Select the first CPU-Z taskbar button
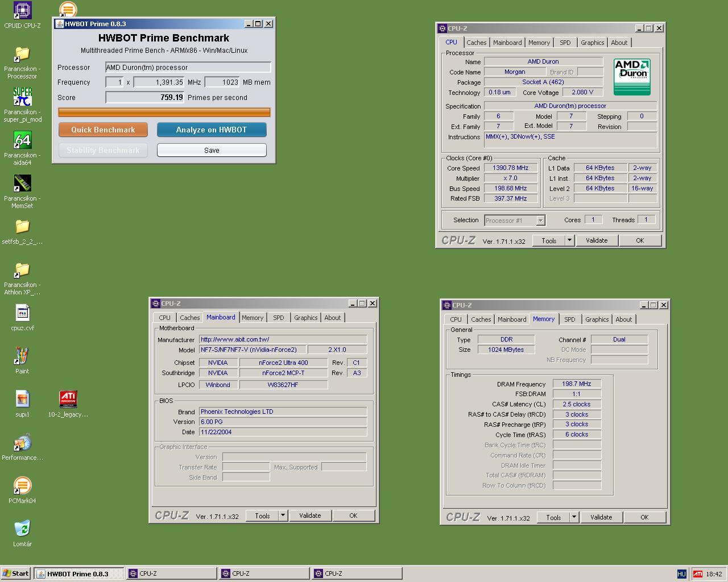 click(x=171, y=573)
